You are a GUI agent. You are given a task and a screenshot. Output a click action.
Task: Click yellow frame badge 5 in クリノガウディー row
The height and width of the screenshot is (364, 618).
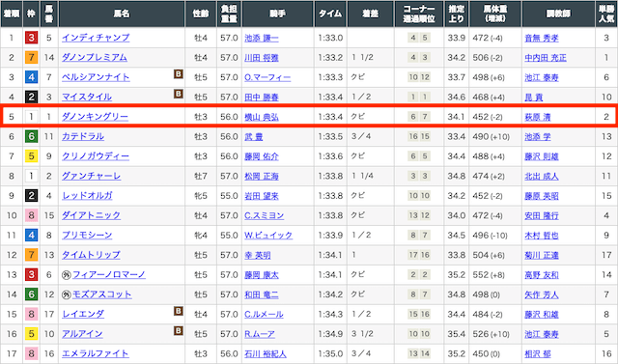click(31, 156)
